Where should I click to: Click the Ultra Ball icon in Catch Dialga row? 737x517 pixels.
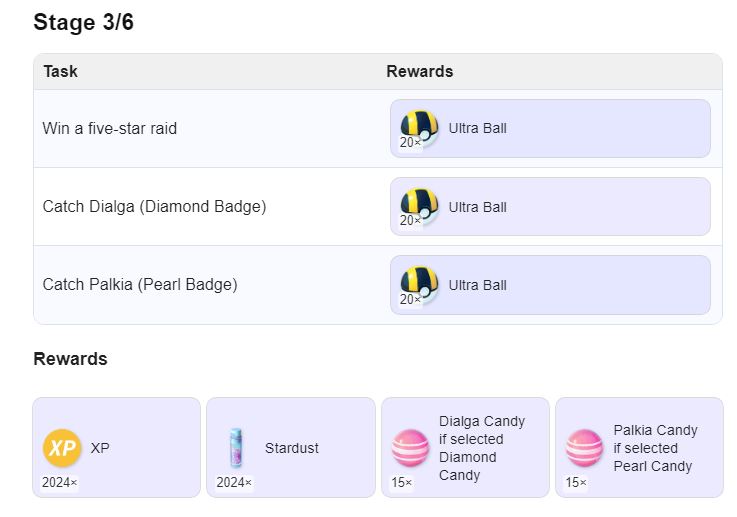coord(419,205)
